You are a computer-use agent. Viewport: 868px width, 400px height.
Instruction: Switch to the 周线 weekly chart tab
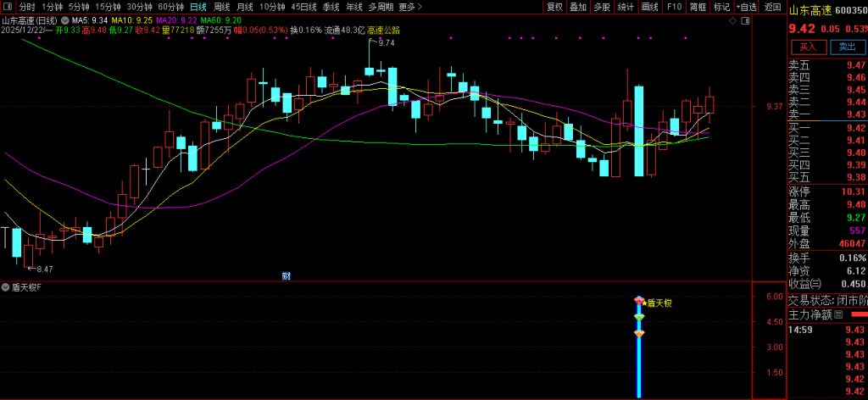[x=221, y=6]
